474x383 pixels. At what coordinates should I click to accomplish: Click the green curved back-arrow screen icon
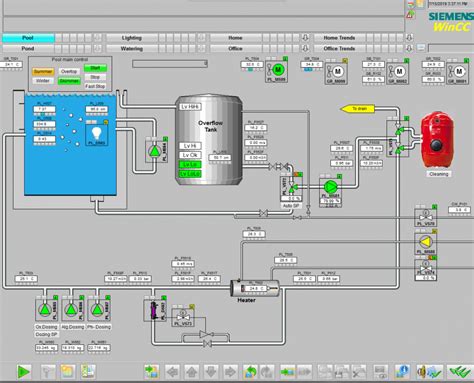click(250, 371)
